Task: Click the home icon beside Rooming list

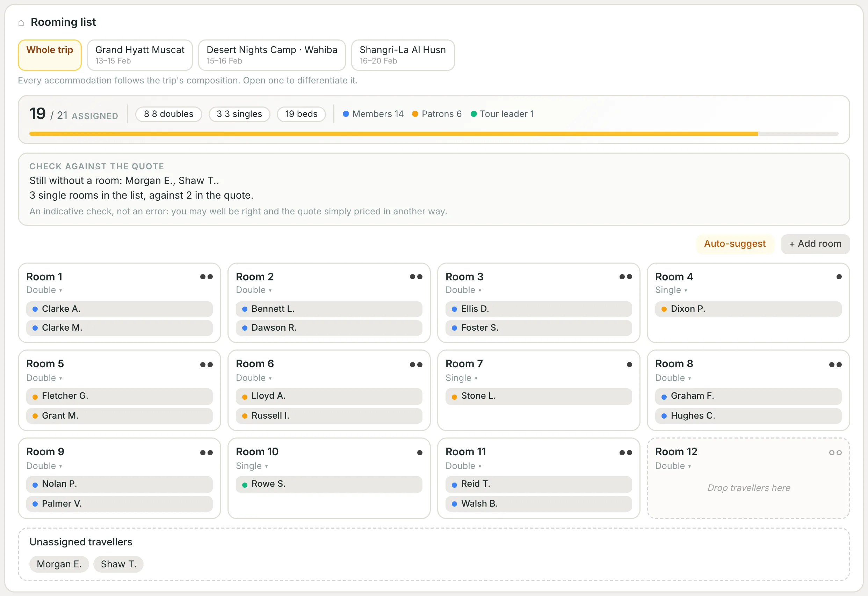Action: (x=21, y=23)
